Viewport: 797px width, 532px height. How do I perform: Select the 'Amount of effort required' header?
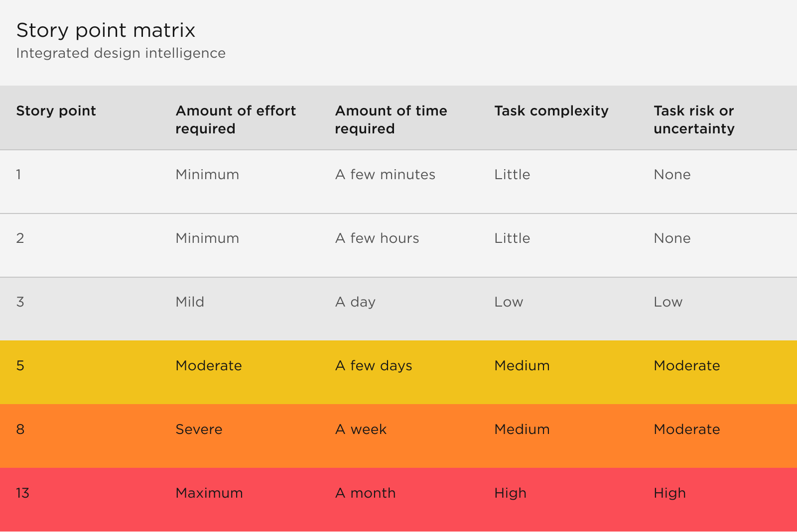click(x=236, y=119)
